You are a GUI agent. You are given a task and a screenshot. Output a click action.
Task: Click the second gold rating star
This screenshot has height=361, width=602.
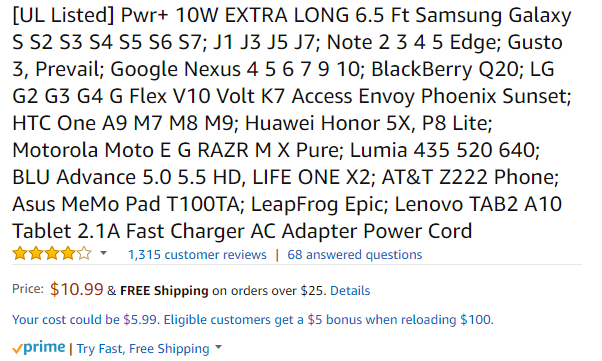click(36, 254)
